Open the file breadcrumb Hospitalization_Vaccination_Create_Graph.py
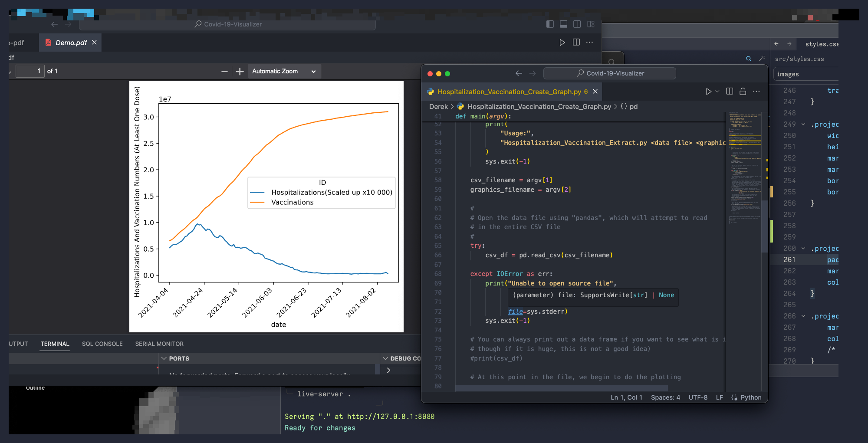 tap(539, 106)
